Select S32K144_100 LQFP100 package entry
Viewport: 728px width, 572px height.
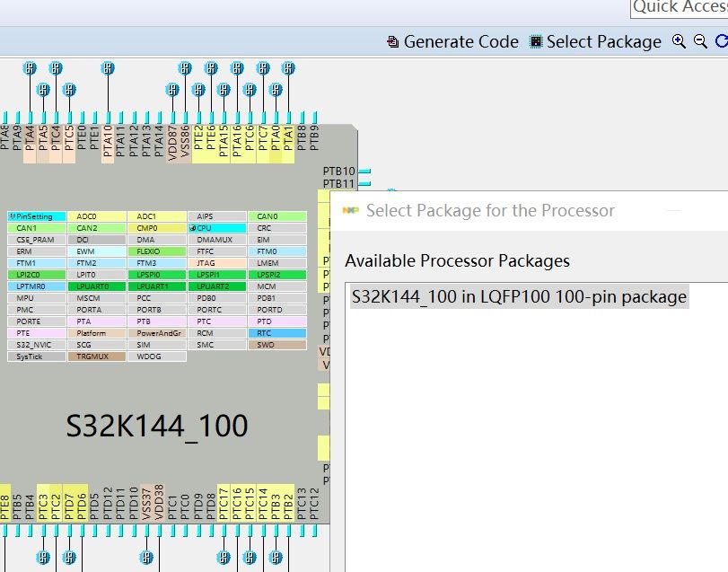point(519,296)
